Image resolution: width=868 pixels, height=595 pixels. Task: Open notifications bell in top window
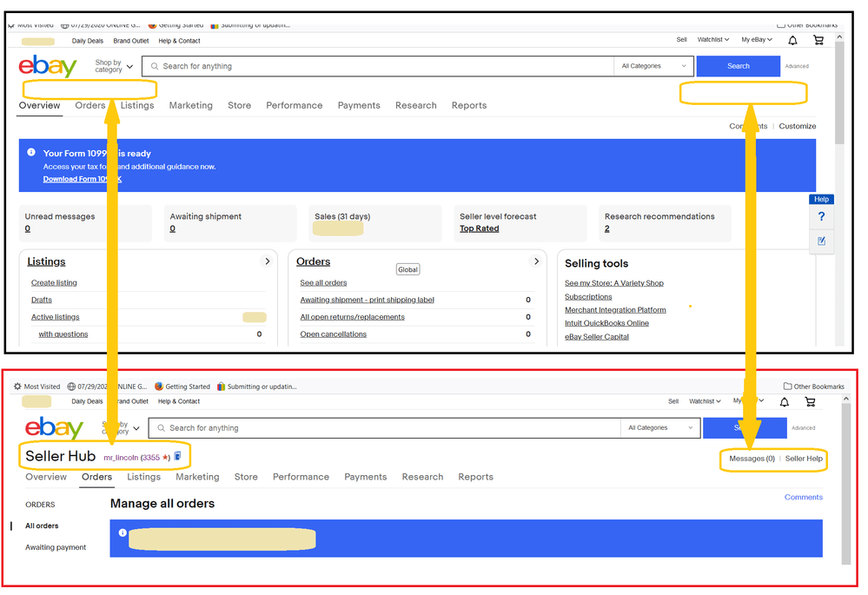tap(792, 41)
